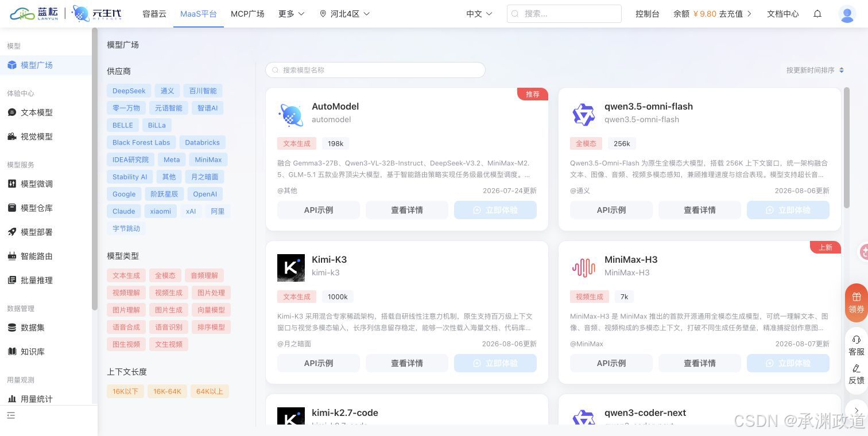The image size is (868, 436).
Task: Click API示例 on the qwen3.5-omni-flash card
Action: coord(611,210)
